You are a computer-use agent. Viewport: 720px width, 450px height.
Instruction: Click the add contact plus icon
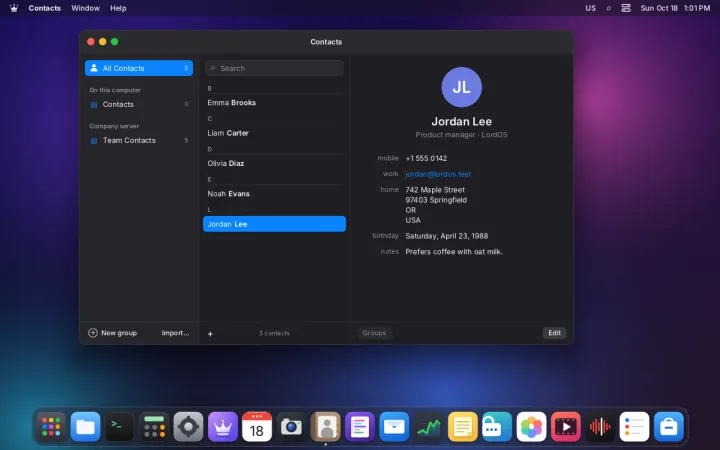pyautogui.click(x=210, y=334)
